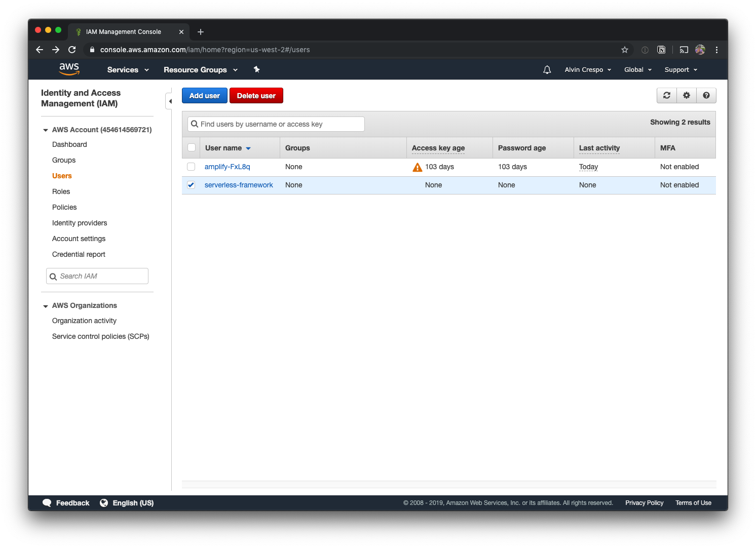The height and width of the screenshot is (548, 756).
Task: Collapse the IAM side navigation panel
Action: [170, 101]
